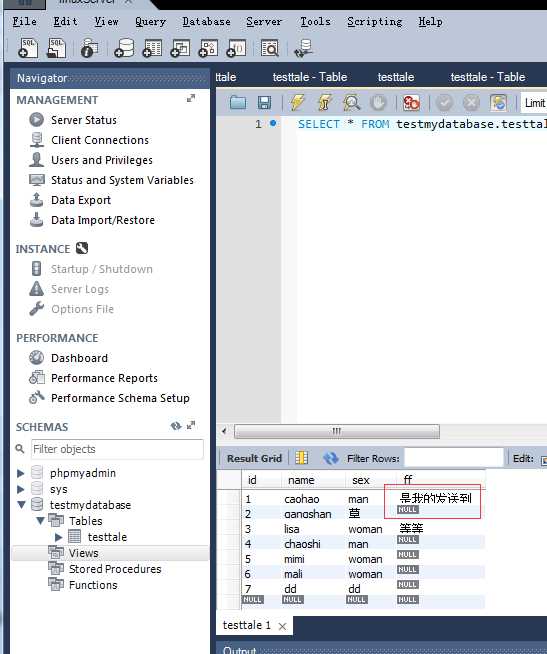The width and height of the screenshot is (547, 654).
Task: Open Performance Schema Setup
Action: click(120, 398)
